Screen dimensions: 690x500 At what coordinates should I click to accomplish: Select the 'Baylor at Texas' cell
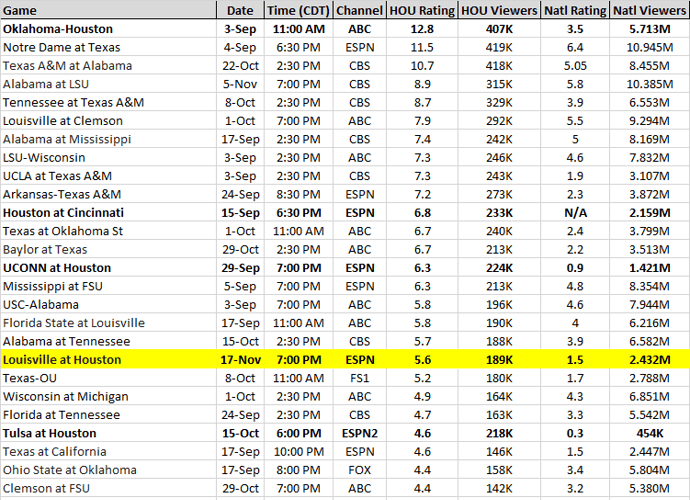108,249
